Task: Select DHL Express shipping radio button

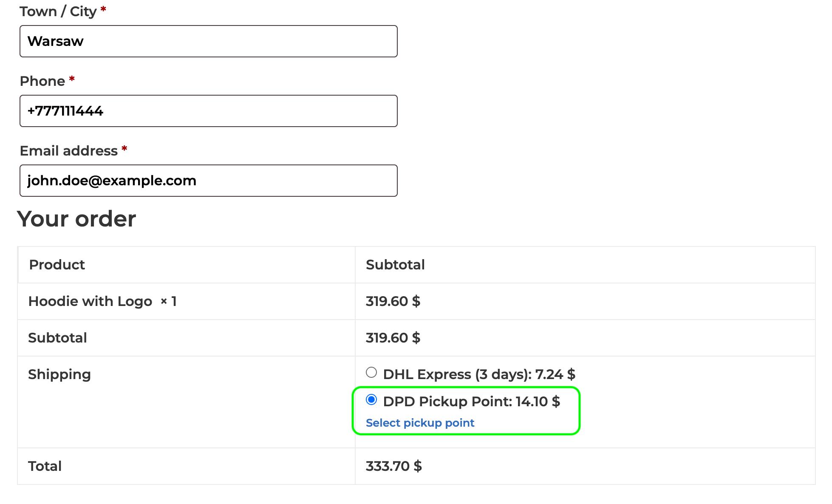Action: pyautogui.click(x=371, y=373)
